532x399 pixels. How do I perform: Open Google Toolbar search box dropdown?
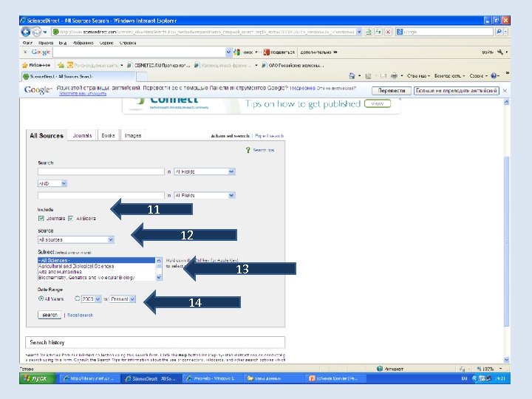pyautogui.click(x=228, y=52)
